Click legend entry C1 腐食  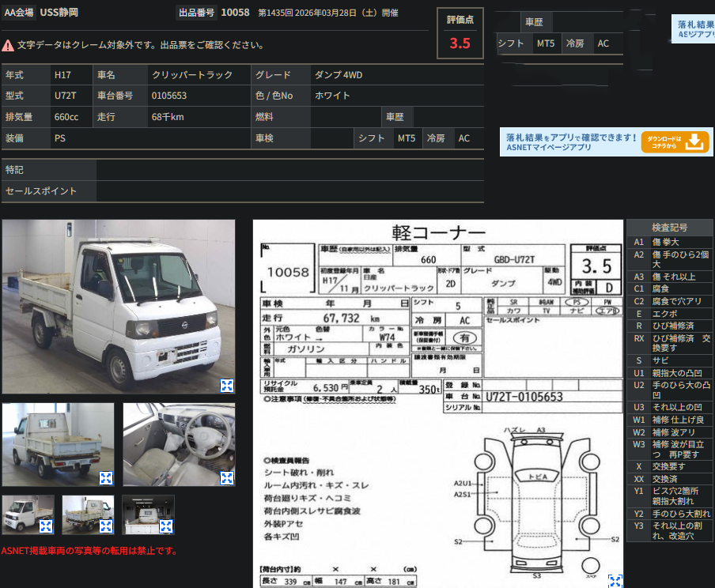669,288
